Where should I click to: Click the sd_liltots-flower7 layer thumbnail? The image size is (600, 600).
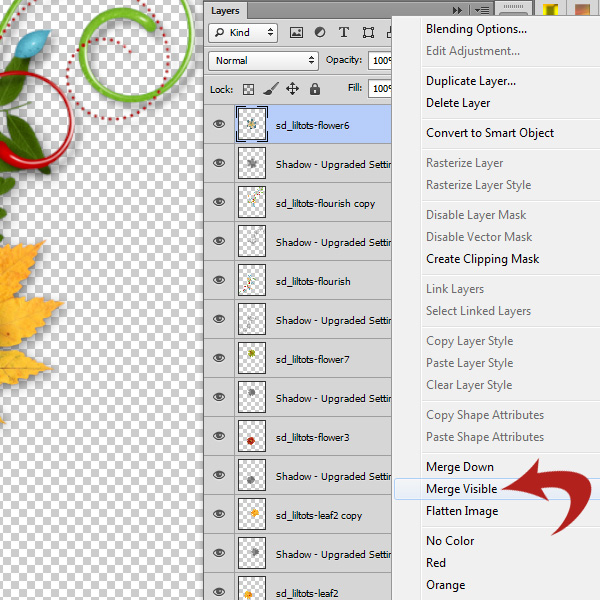[x=252, y=358]
